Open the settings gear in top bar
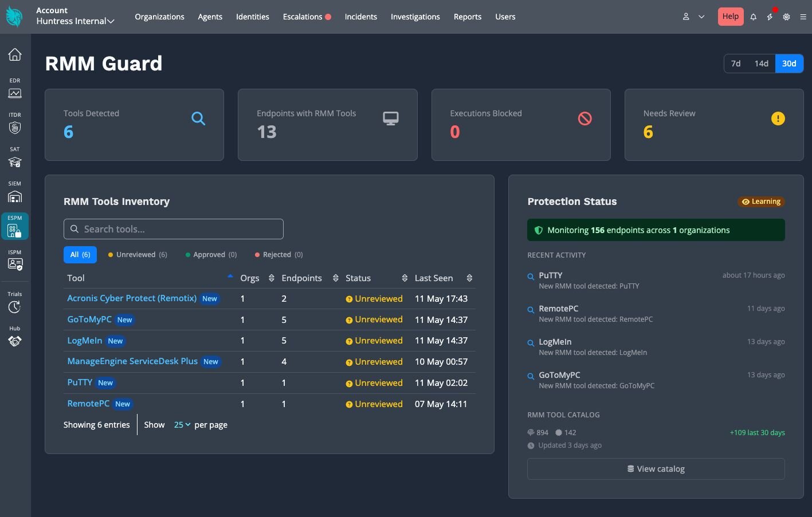 [786, 17]
